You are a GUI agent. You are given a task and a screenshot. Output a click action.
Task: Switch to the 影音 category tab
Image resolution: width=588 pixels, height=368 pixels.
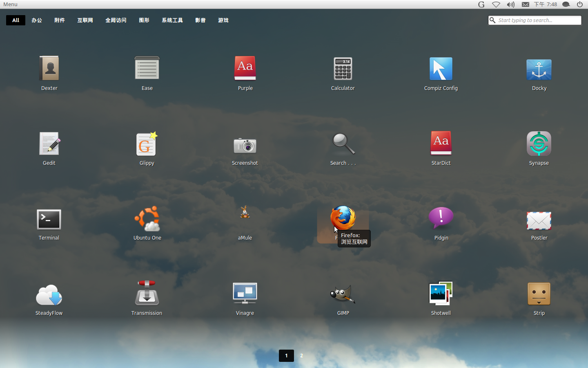(x=200, y=20)
